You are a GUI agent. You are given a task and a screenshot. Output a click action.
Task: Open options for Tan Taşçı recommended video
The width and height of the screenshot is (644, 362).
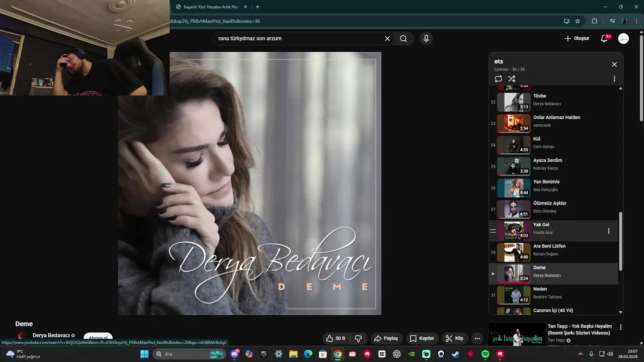621,327
